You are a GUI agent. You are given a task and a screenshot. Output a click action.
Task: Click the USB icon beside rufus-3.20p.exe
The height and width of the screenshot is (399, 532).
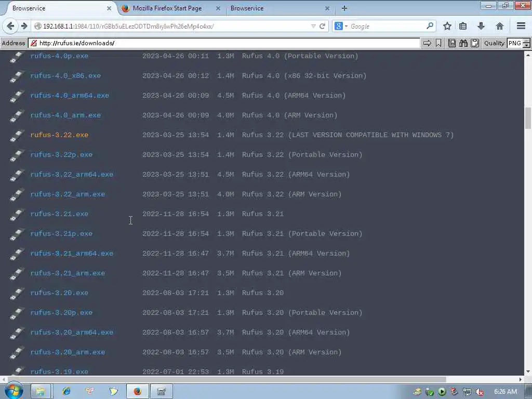pos(17,313)
